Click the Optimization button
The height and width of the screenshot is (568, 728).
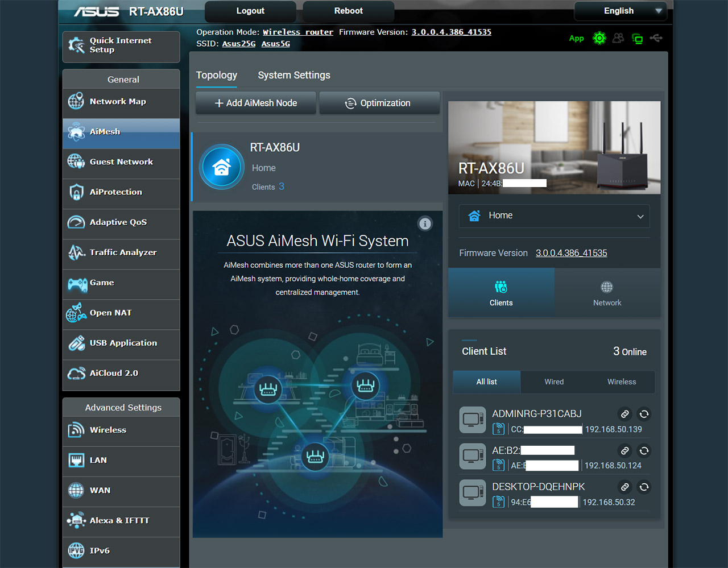pyautogui.click(x=379, y=103)
